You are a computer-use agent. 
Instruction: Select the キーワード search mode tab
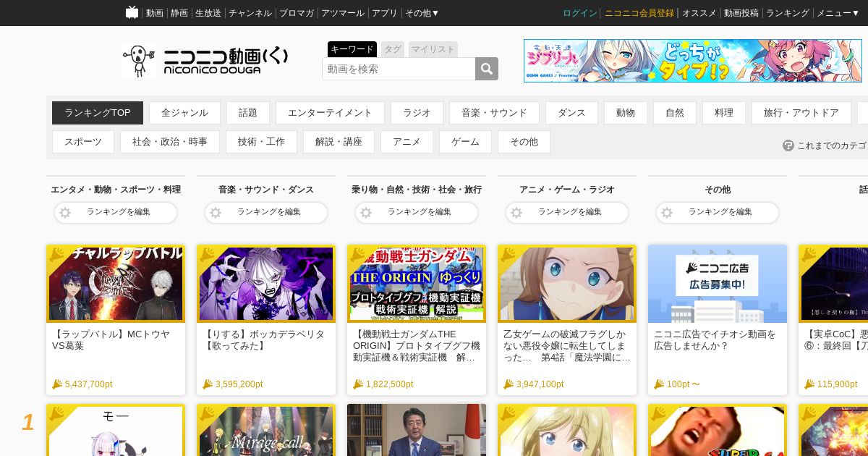352,49
